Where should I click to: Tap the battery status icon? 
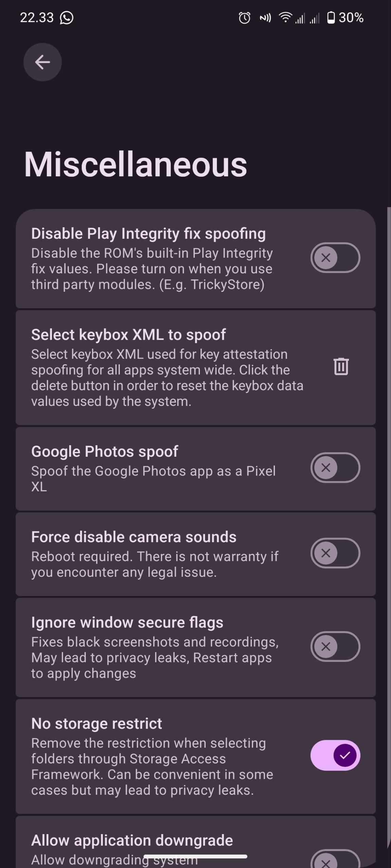[331, 18]
